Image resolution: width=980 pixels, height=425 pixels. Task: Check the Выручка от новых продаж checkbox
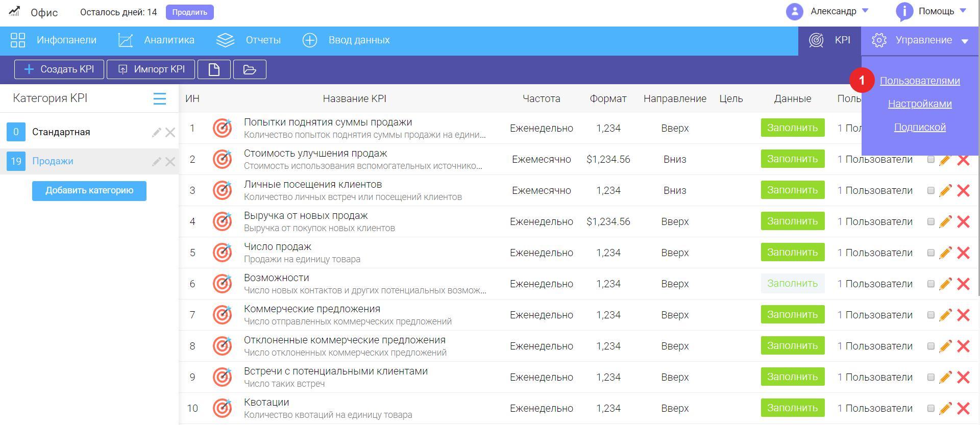[930, 221]
